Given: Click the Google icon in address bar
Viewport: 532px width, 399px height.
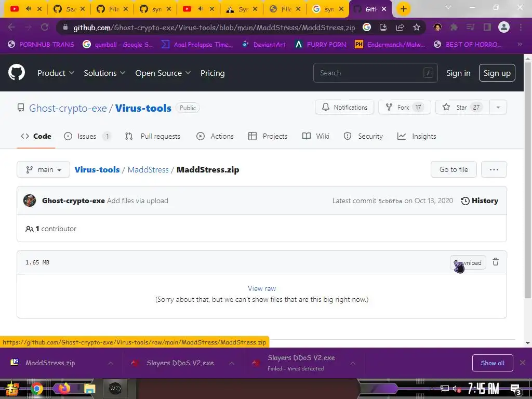Looking at the screenshot, I should [366, 27].
